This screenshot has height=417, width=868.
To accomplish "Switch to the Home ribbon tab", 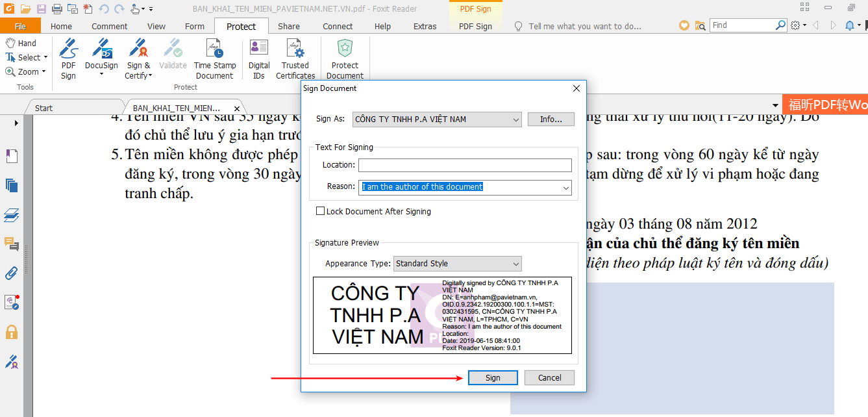I will pos(61,26).
